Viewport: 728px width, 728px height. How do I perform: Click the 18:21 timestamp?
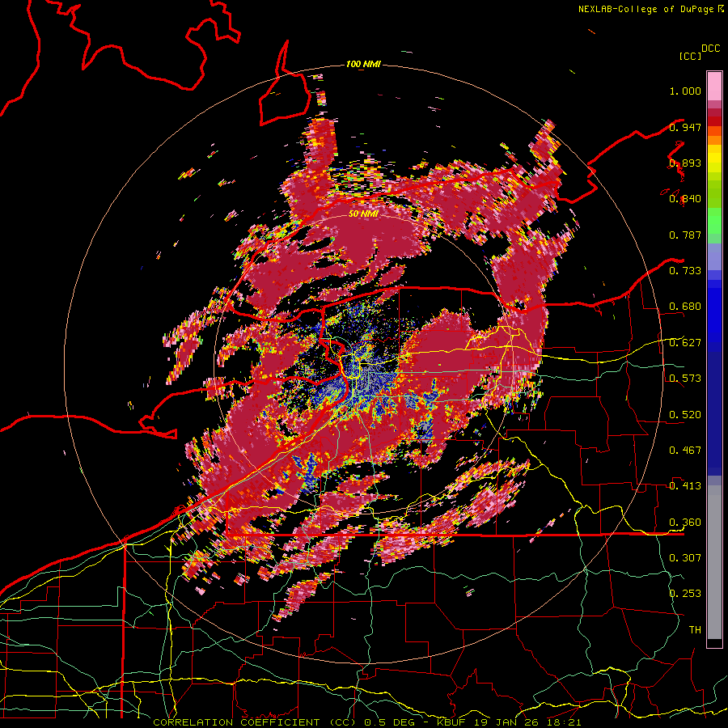tap(563, 722)
